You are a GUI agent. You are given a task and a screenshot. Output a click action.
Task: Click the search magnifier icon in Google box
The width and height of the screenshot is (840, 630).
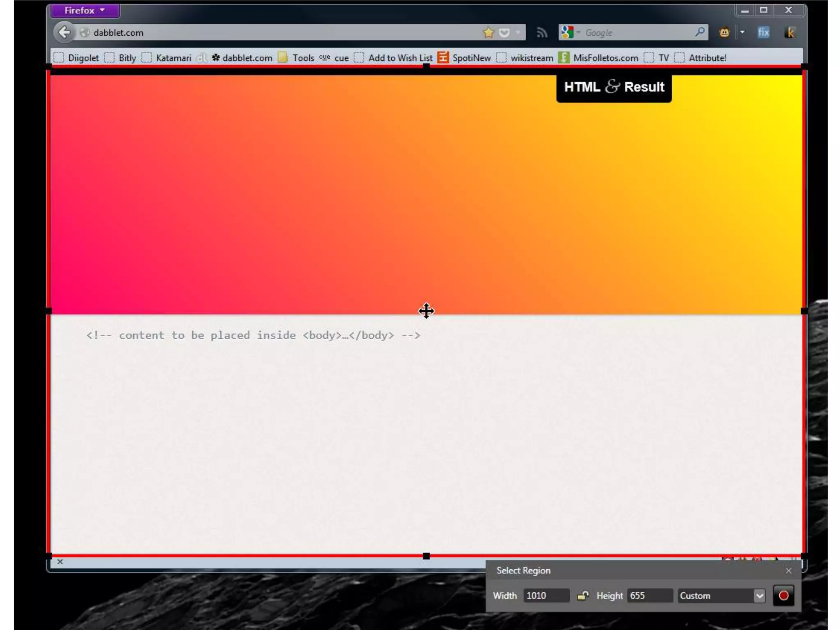coord(700,32)
